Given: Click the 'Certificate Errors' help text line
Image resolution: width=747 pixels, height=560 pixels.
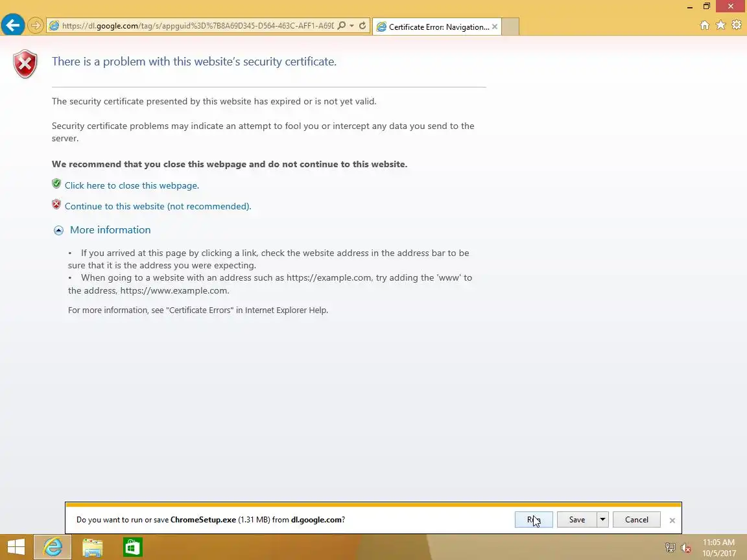Looking at the screenshot, I should point(198,310).
